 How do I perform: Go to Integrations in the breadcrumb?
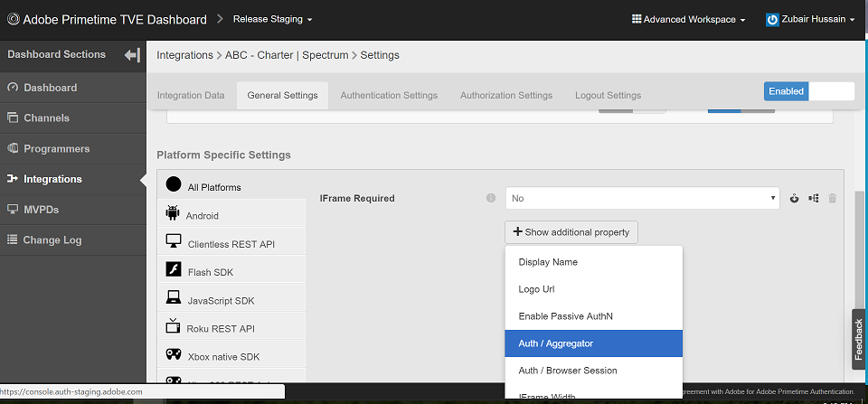point(185,55)
